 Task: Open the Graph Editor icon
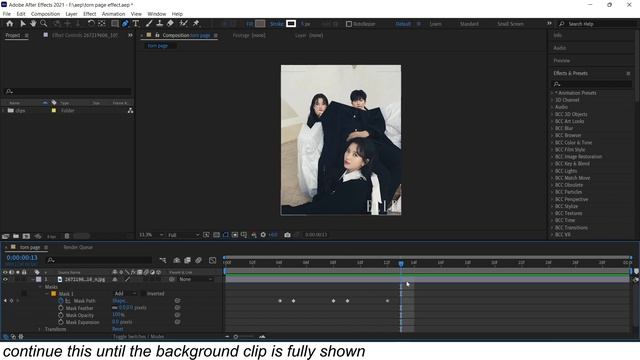click(212, 260)
